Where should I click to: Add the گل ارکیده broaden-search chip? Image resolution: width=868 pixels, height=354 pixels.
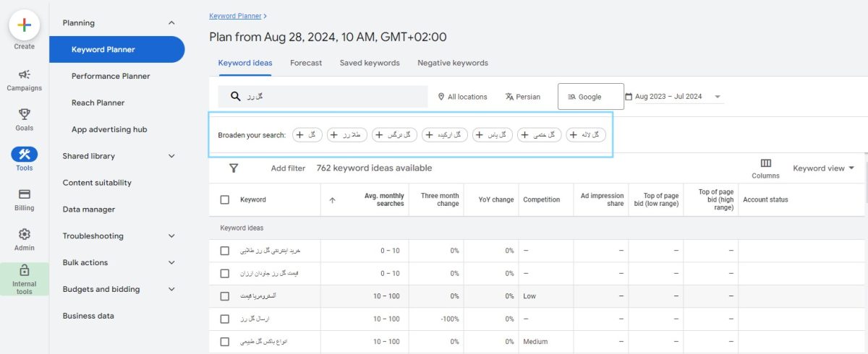pyautogui.click(x=445, y=134)
